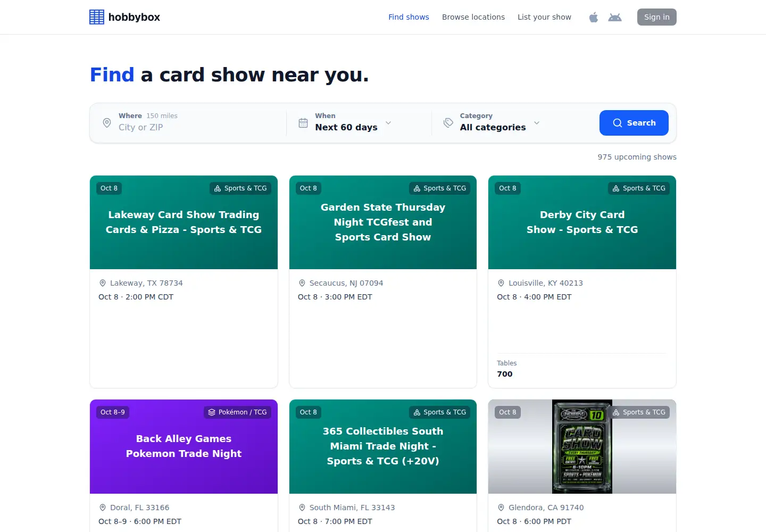Click the tag icon beside Category
The width and height of the screenshot is (766, 532).
click(x=448, y=123)
